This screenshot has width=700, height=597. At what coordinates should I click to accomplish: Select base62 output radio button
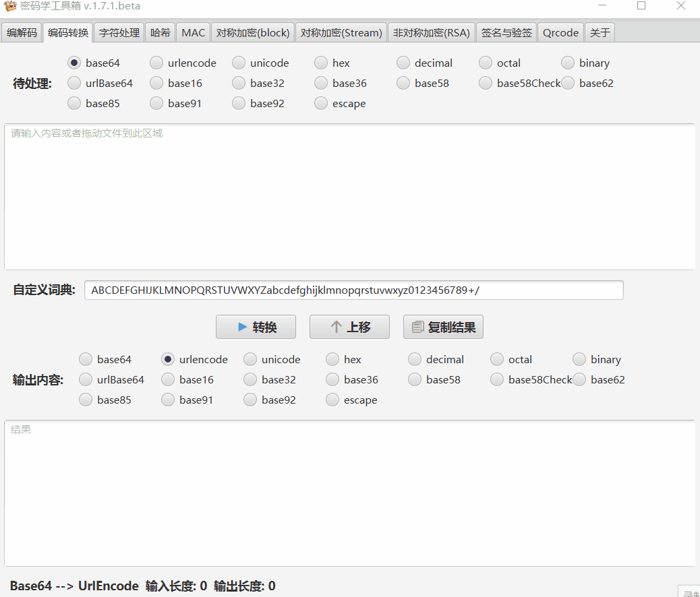(579, 379)
